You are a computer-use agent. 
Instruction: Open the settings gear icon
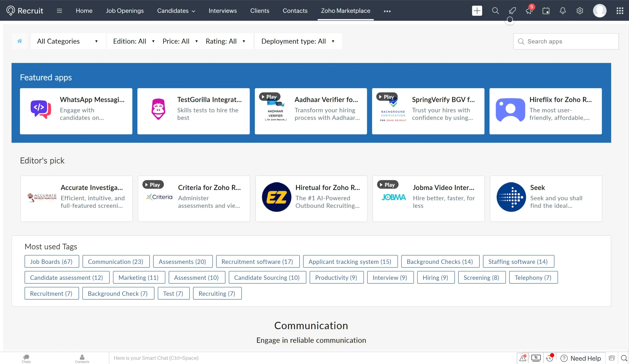[580, 11]
